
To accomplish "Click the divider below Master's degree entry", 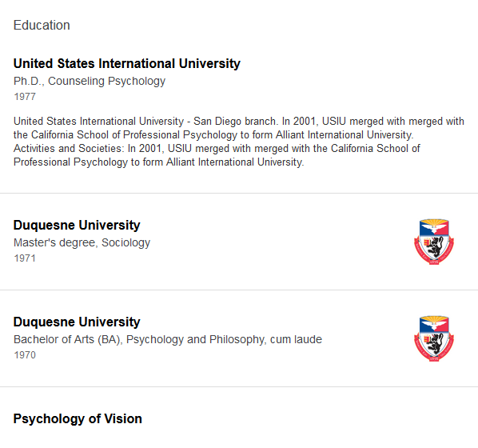I will click(x=239, y=290).
